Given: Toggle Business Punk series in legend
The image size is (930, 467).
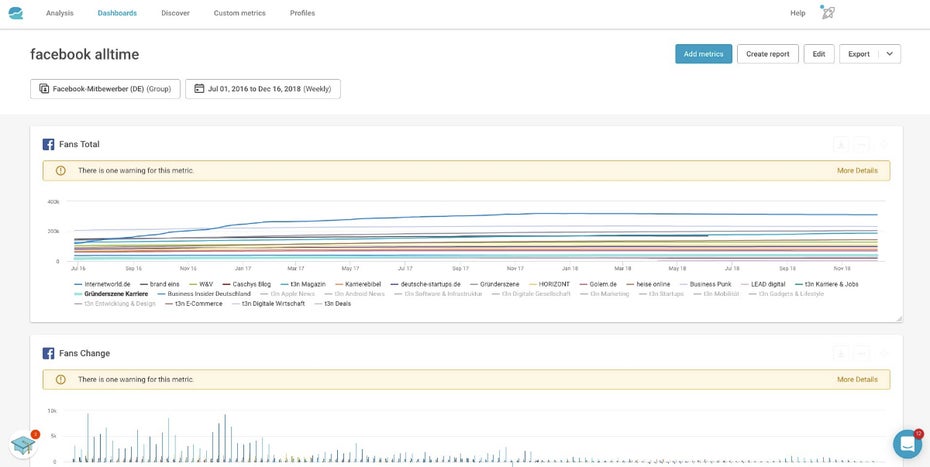Looking at the screenshot, I should tap(705, 284).
